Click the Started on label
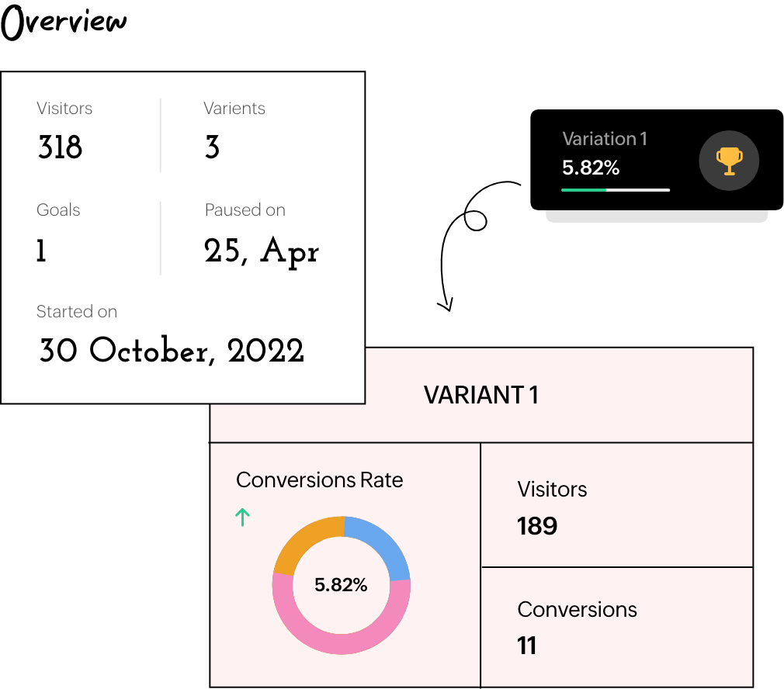Screen dimensions: 784x689 coord(77,312)
